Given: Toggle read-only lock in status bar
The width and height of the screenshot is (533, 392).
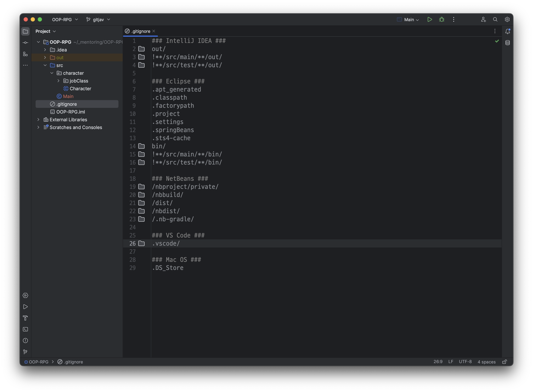Looking at the screenshot, I should click(504, 362).
